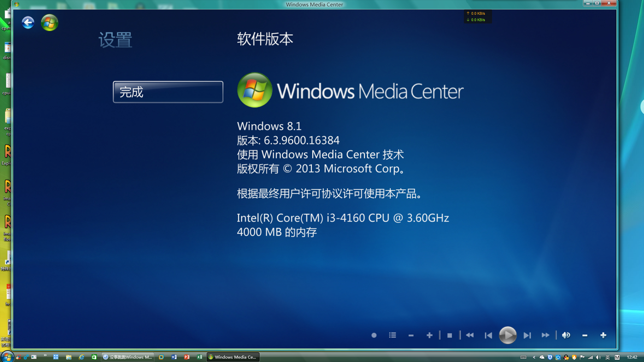Screen dimensions: 644x362
Task: Click channel up plus in transport controls
Action: click(429, 335)
